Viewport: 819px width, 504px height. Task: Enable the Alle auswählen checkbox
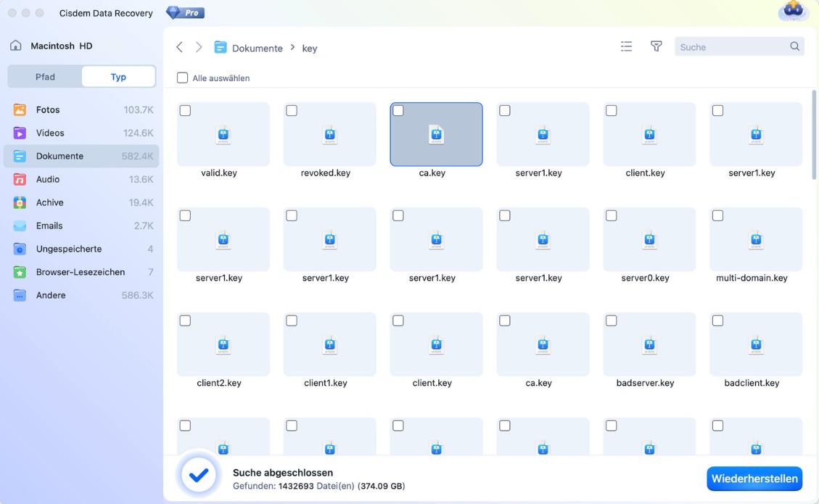(x=183, y=78)
